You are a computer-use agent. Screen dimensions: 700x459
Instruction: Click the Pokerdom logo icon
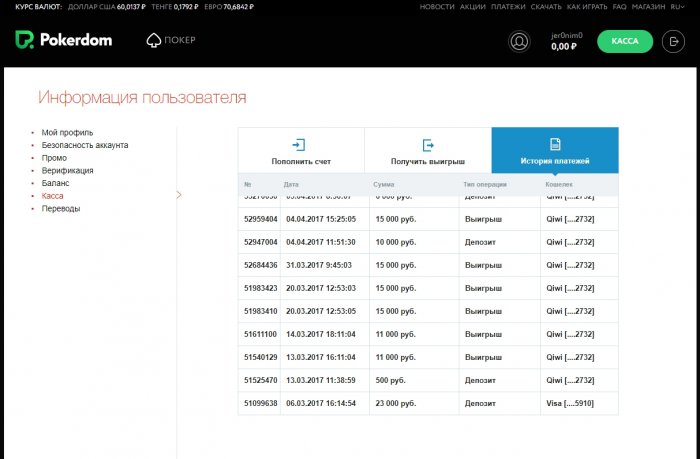point(24,41)
